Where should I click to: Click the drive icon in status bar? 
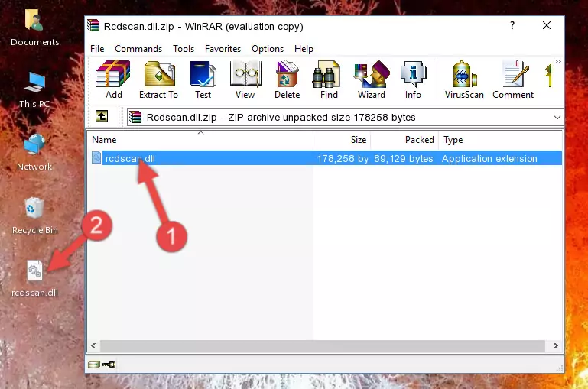[x=94, y=365]
